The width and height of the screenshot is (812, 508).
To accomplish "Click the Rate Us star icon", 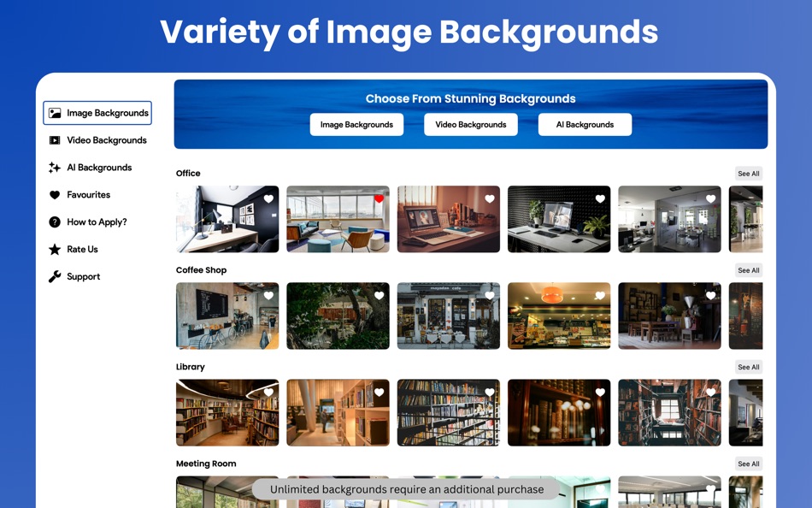I will [55, 250].
